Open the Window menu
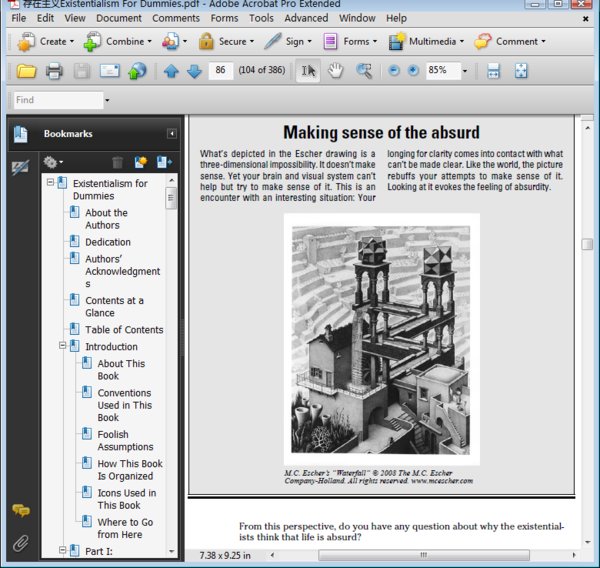 point(357,18)
